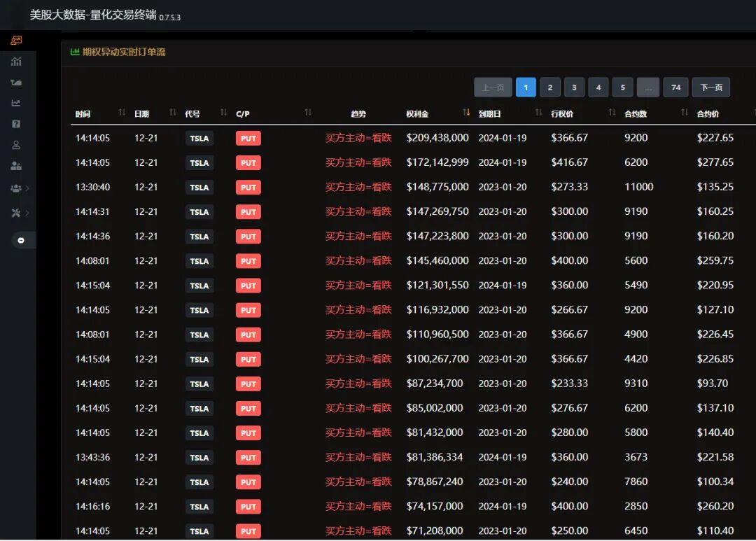The width and height of the screenshot is (756, 541).
Task: Sort table by the C/P column arrows
Action: click(x=308, y=113)
